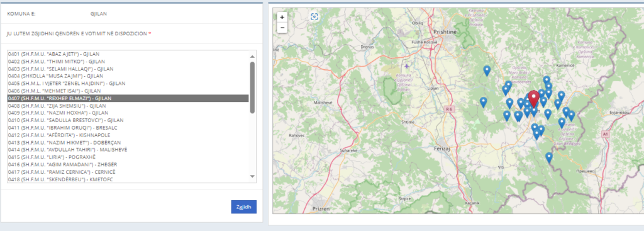Click the northwesternmost blue map marker
The height and width of the screenshot is (231, 644).
[x=487, y=71]
